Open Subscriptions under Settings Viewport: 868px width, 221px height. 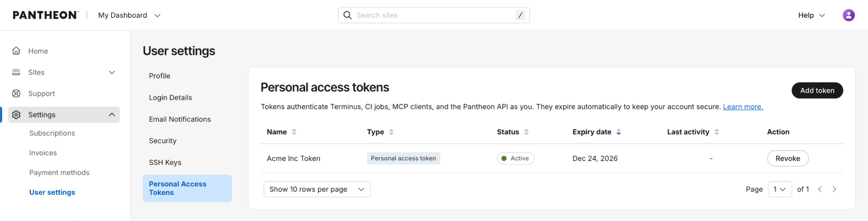(x=52, y=133)
